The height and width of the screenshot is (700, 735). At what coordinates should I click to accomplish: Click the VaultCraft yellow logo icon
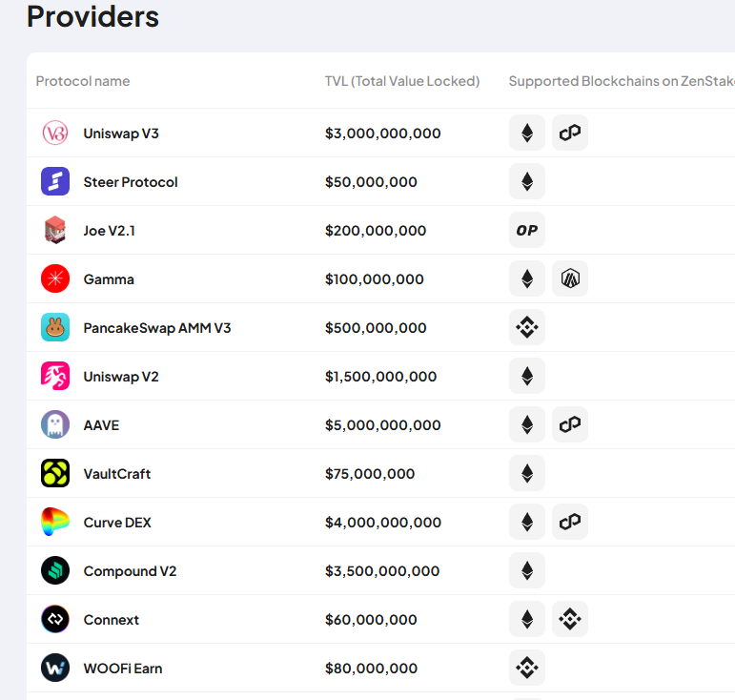pos(55,474)
